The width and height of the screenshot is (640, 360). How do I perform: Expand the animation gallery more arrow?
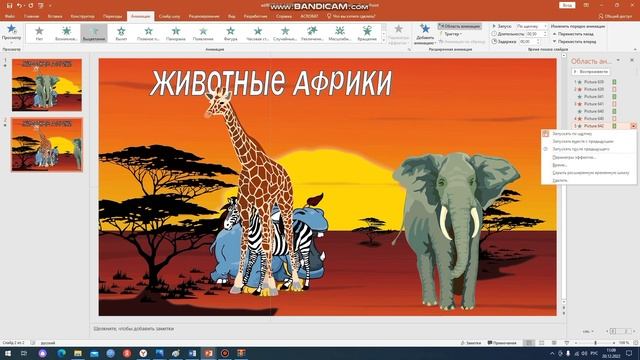coord(384,40)
